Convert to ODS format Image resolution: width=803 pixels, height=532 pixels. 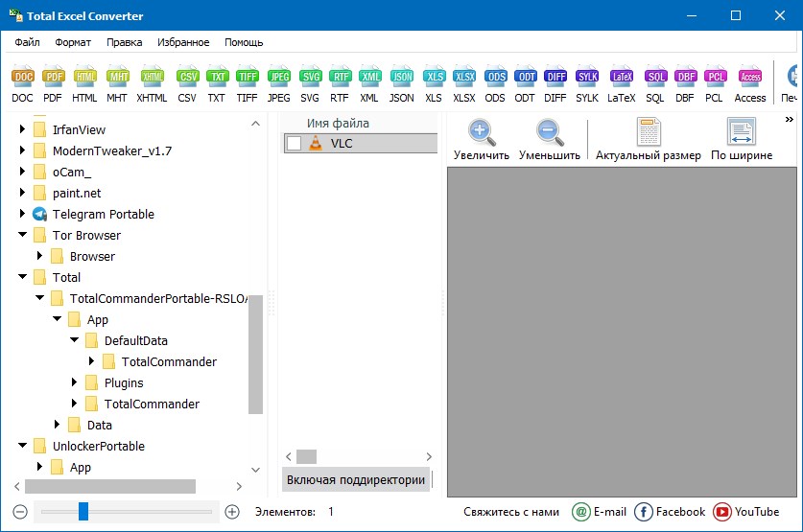[495, 84]
